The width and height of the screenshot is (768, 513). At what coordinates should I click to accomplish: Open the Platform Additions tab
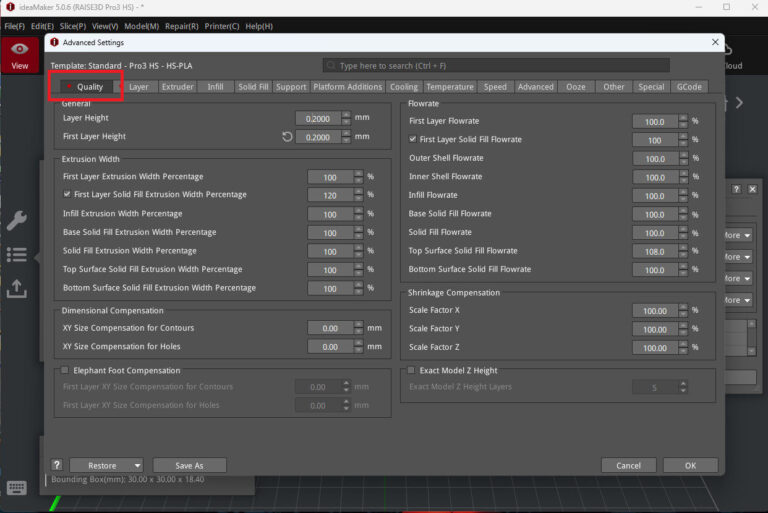[x=347, y=87]
